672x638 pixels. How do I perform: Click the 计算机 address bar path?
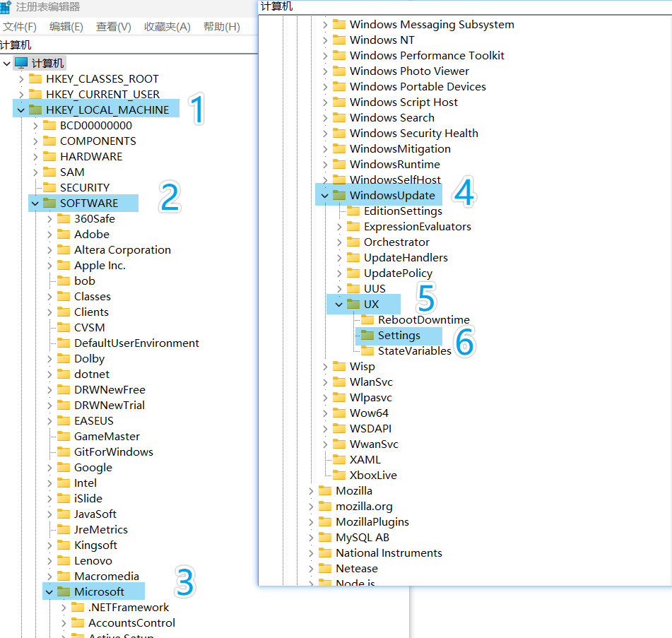point(16,45)
